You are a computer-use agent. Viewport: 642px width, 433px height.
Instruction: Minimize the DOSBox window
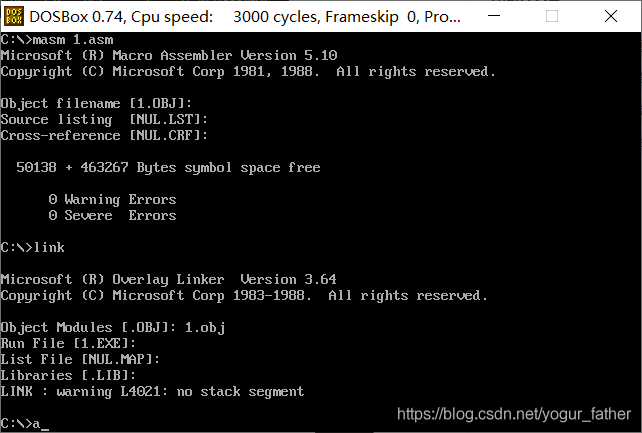pyautogui.click(x=494, y=16)
